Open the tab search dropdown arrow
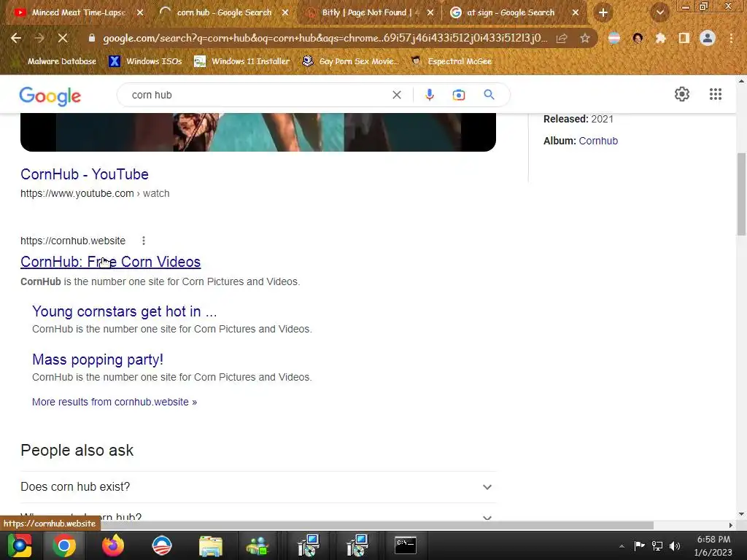This screenshot has height=560, width=747. (659, 13)
